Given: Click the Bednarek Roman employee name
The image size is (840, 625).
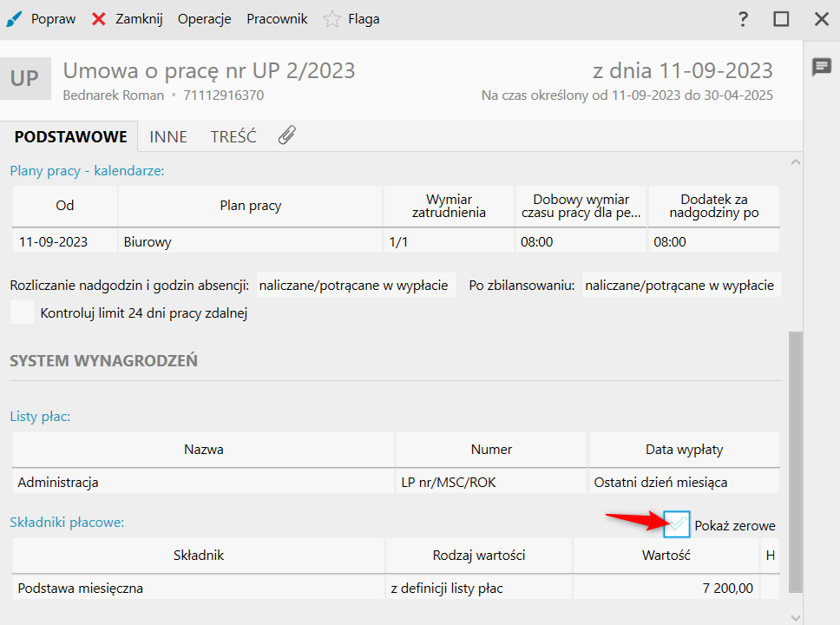Looking at the screenshot, I should point(114,95).
